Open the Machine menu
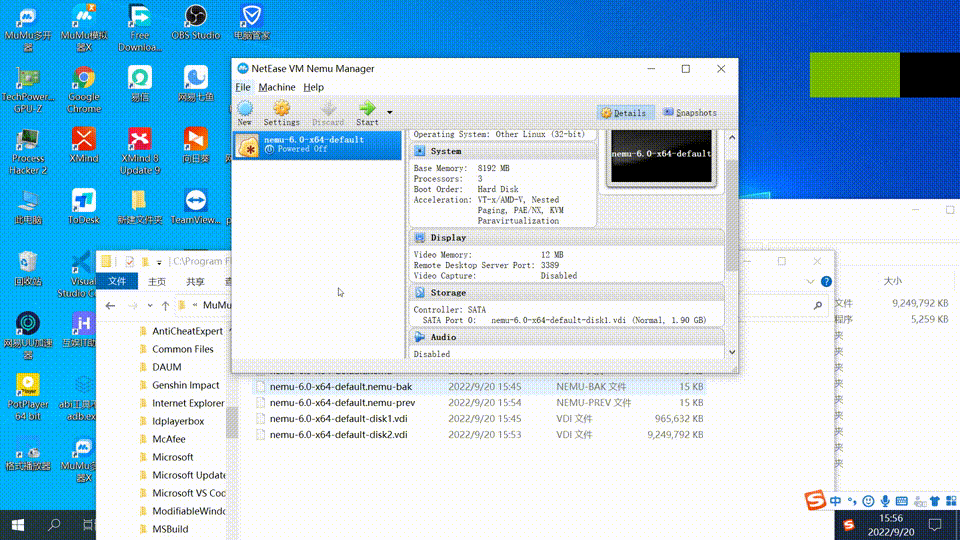The height and width of the screenshot is (540, 960). 277,87
